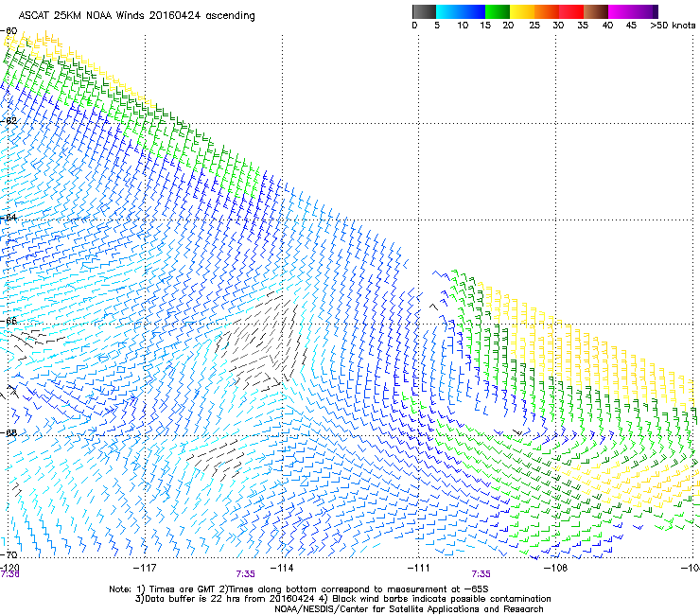The width and height of the screenshot is (700, 615).
Task: Click the latitude label "-60"
Action: coord(9,31)
